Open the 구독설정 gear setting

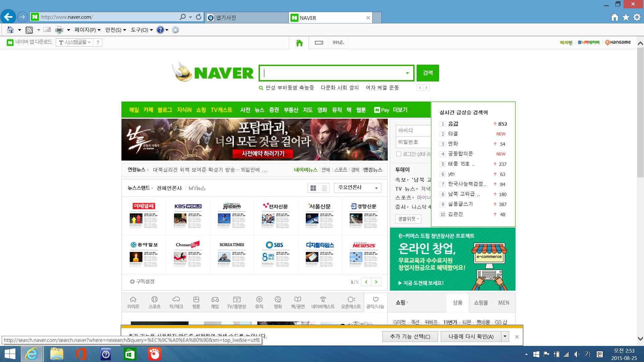142,282
